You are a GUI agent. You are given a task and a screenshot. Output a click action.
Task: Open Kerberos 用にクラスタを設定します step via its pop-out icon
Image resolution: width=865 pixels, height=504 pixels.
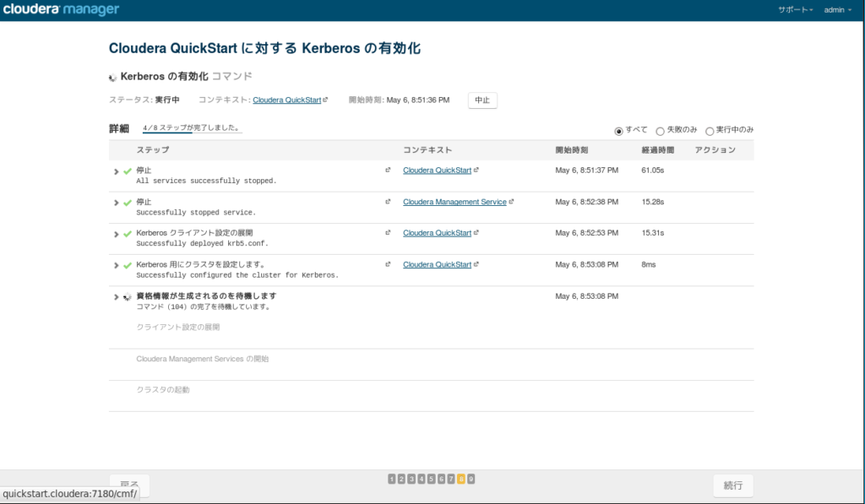(388, 265)
